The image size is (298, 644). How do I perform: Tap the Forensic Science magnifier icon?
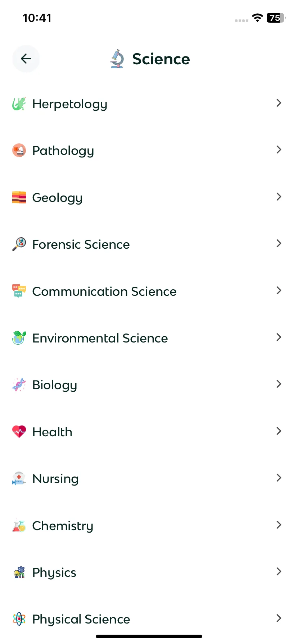19,244
